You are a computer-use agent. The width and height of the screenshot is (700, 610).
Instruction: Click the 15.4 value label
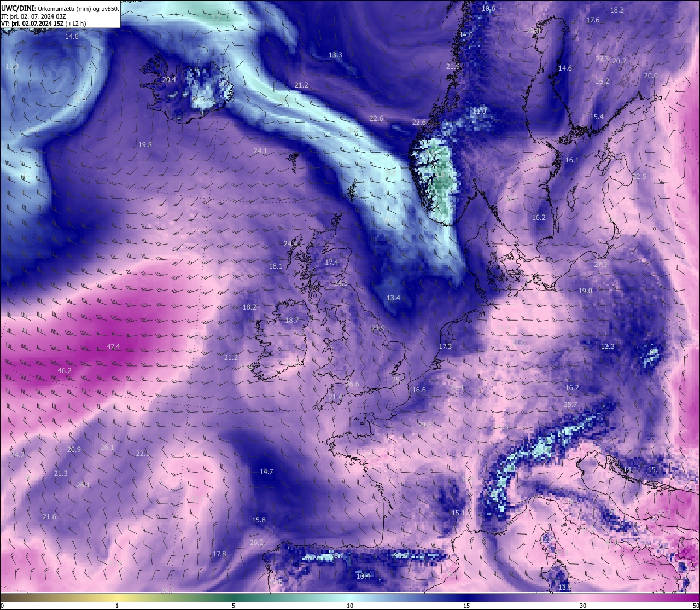(x=597, y=117)
